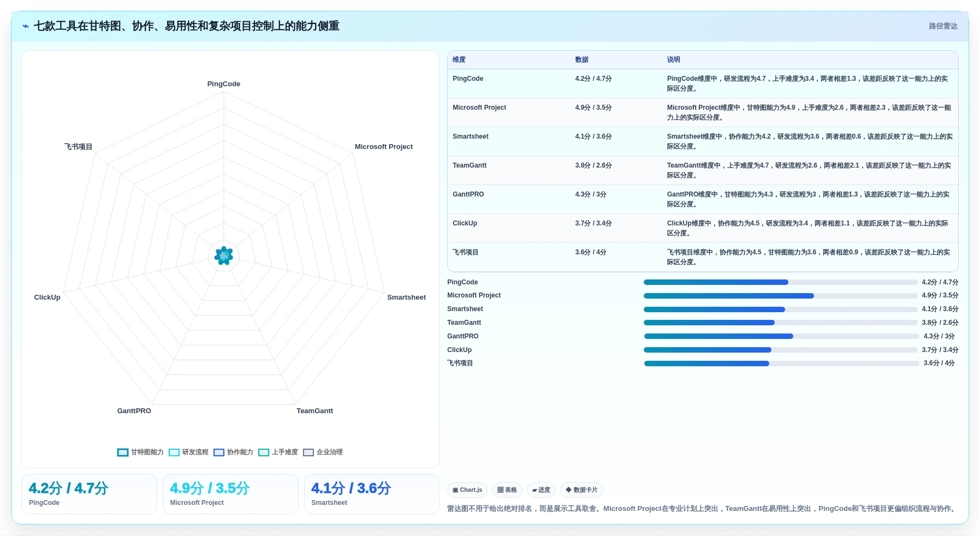Click the 3.7分 / 3.4分 progress value label
The height and width of the screenshot is (536, 980).
[940, 350]
